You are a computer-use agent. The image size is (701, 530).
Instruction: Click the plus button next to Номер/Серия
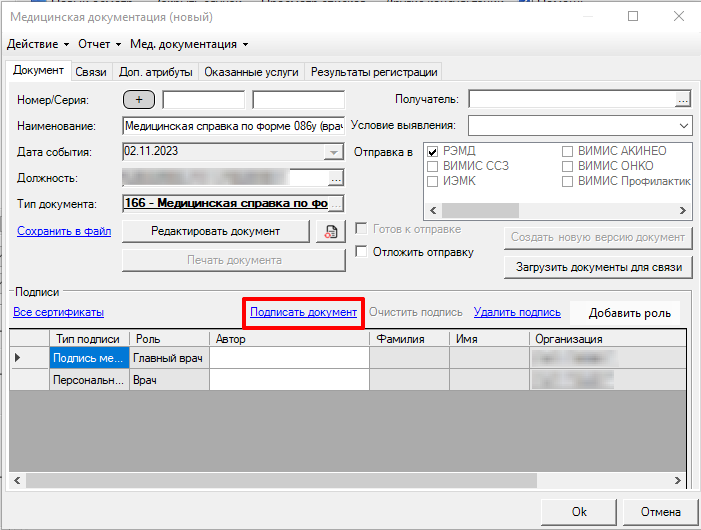click(x=138, y=100)
